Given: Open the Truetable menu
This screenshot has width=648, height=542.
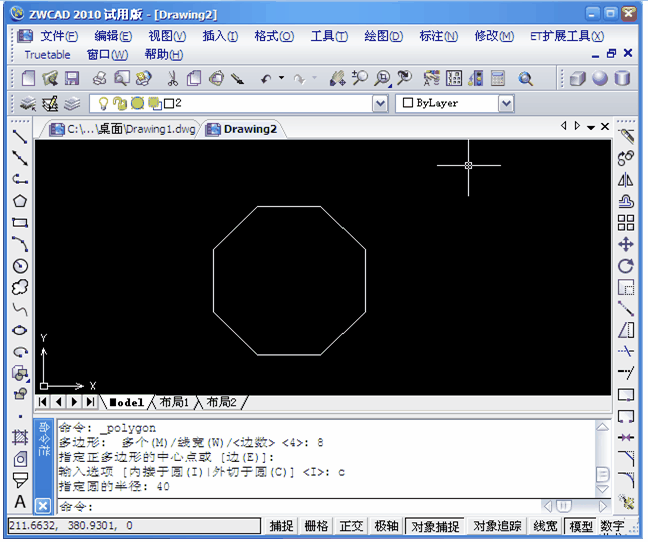Looking at the screenshot, I should click(x=47, y=55).
